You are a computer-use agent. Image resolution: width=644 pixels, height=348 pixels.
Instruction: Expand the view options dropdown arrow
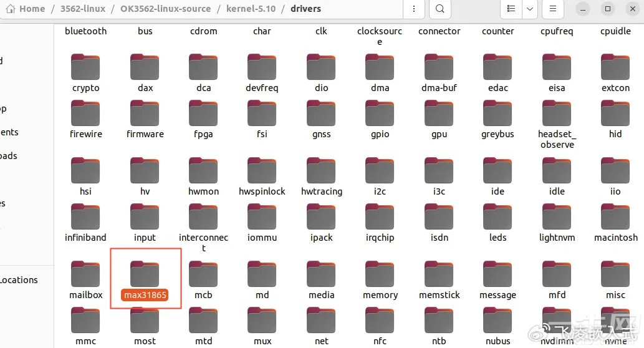pyautogui.click(x=530, y=9)
